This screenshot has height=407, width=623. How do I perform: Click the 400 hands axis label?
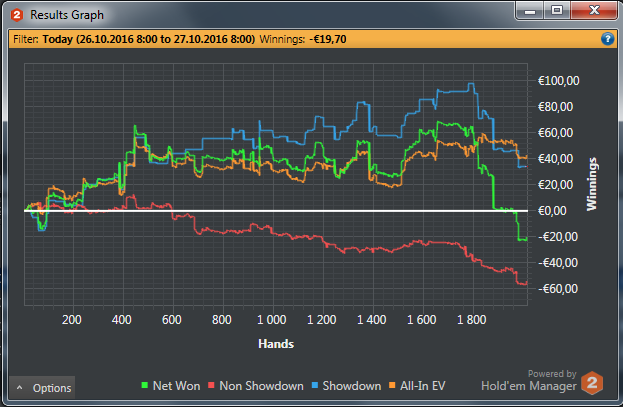point(122,320)
